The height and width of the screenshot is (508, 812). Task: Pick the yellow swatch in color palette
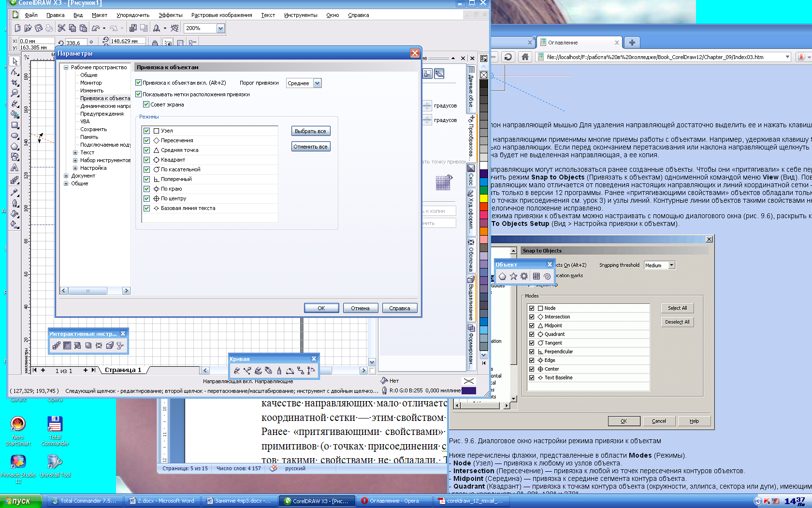click(484, 198)
